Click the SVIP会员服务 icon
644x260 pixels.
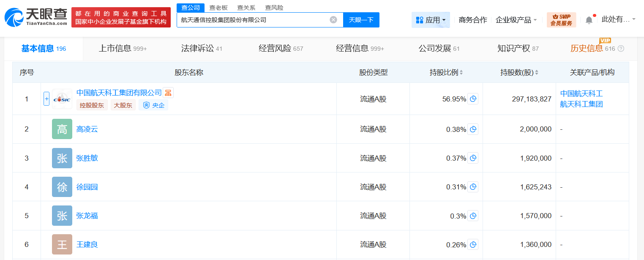click(x=562, y=19)
